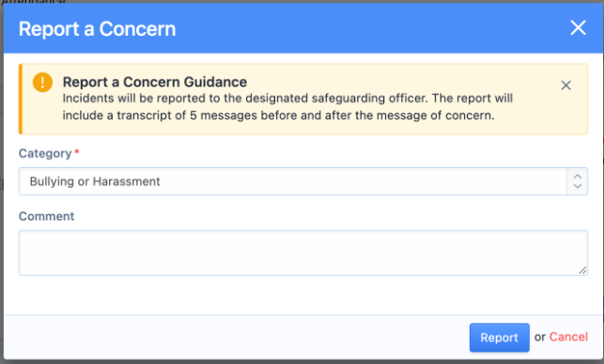Click the down chevron in the Category selector
The image size is (604, 364).
(x=577, y=186)
